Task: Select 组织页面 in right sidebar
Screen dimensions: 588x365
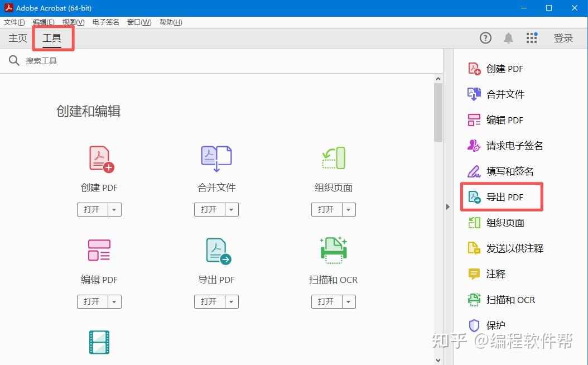Action: pyautogui.click(x=496, y=223)
